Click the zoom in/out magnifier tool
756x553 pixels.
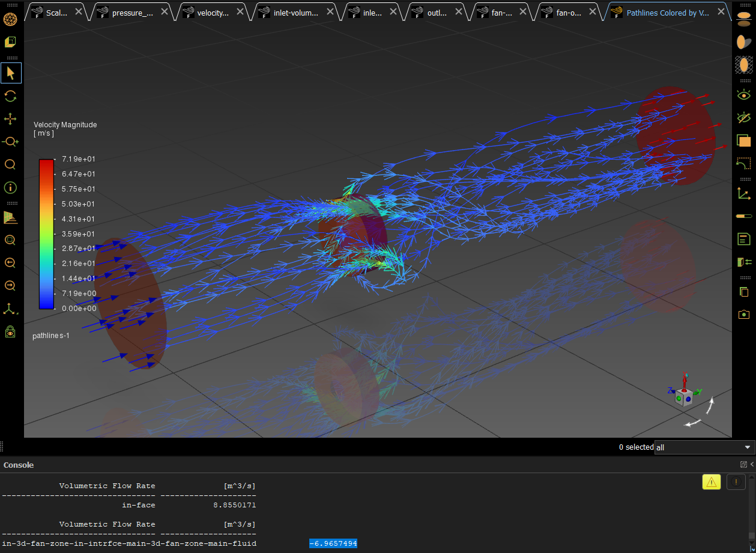coord(10,142)
